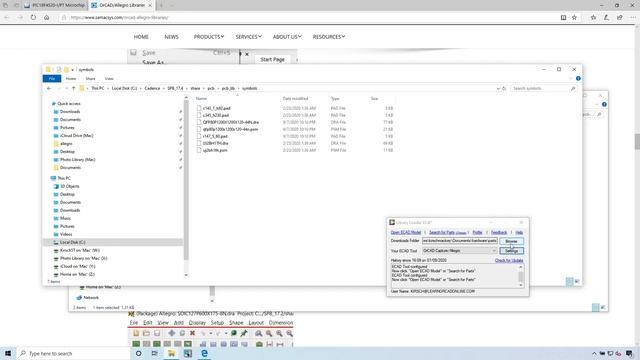Open the Allegro Setup menu

pyautogui.click(x=217, y=323)
